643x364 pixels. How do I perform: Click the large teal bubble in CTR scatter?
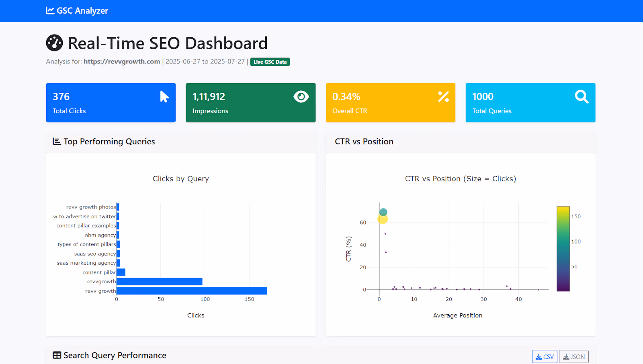[383, 211]
